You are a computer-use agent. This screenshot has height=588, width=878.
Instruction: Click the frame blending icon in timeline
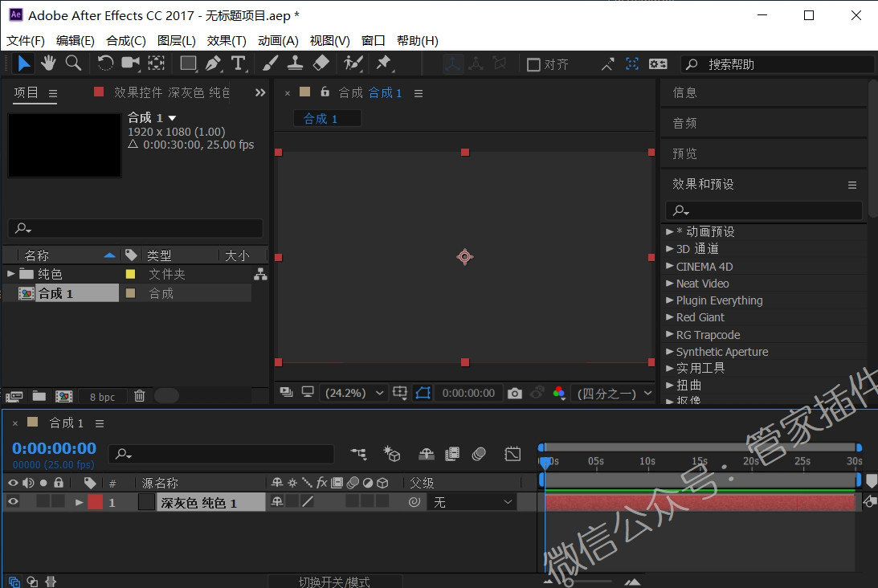(x=452, y=454)
